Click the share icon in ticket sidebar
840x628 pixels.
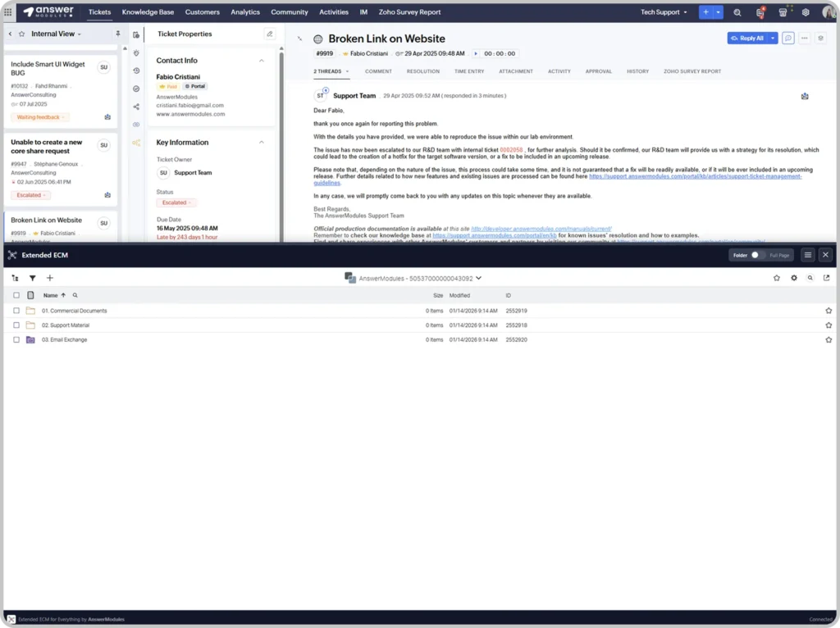(136, 107)
